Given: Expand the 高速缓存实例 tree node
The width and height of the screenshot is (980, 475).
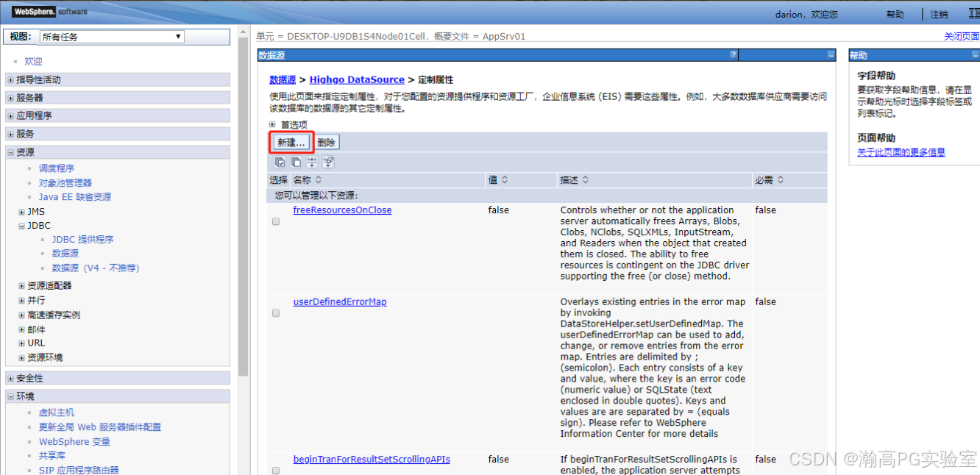Looking at the screenshot, I should 21,315.
